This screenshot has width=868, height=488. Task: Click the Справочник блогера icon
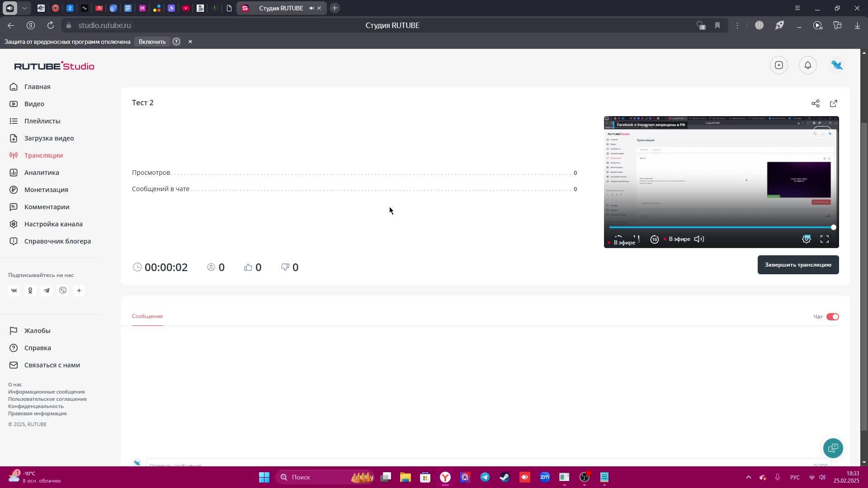coord(14,241)
